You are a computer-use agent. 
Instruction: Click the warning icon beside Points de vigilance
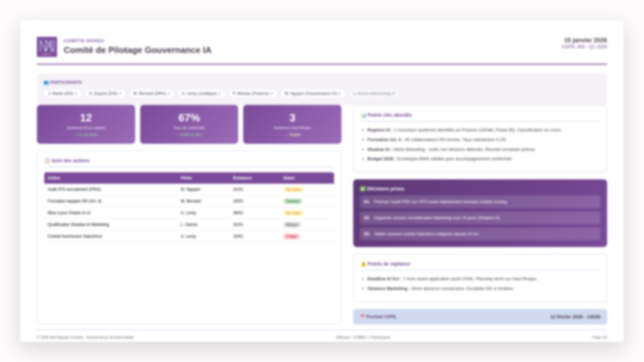click(x=363, y=264)
